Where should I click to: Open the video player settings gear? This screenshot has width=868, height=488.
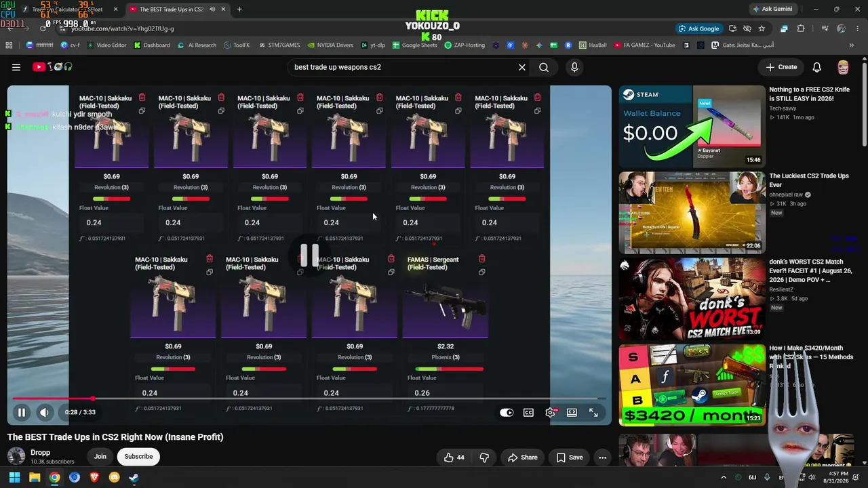pos(550,412)
